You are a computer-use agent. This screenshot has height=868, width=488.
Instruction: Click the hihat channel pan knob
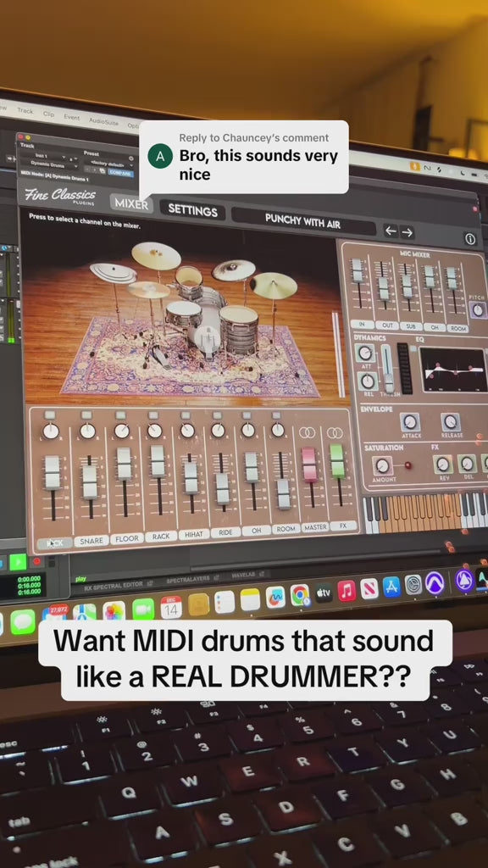(187, 430)
